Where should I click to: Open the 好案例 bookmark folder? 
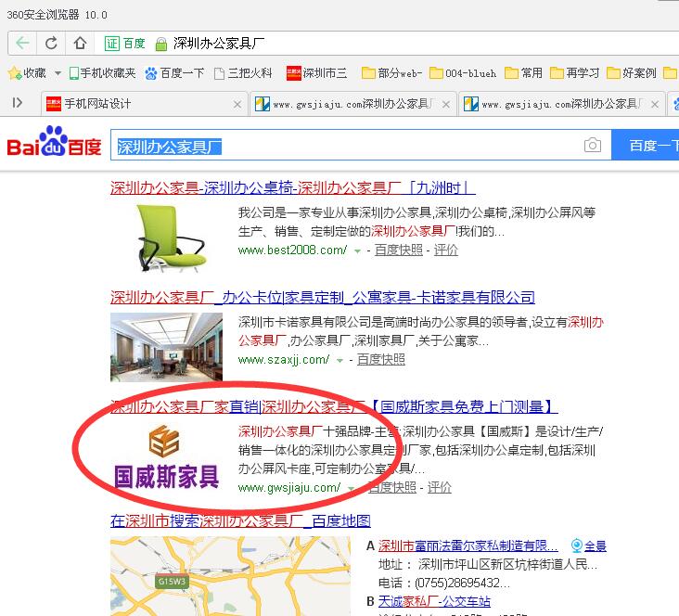tap(632, 73)
